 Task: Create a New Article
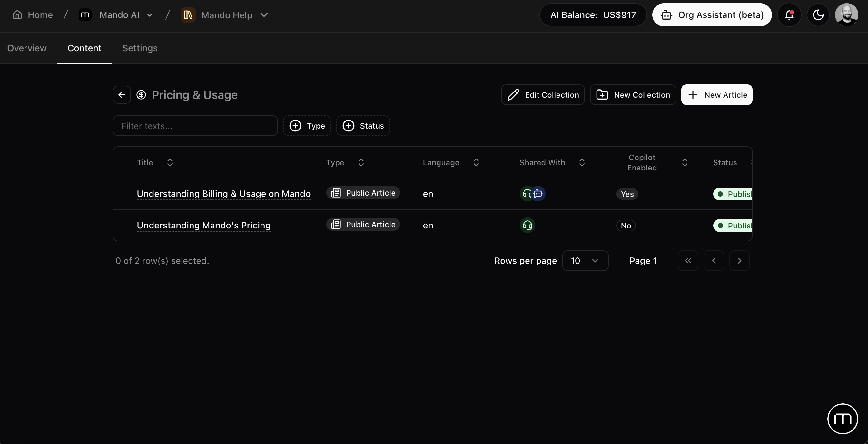point(716,95)
